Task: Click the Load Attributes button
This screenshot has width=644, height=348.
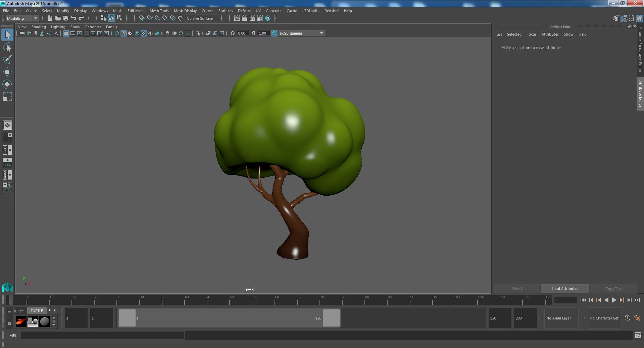Action: tap(564, 289)
